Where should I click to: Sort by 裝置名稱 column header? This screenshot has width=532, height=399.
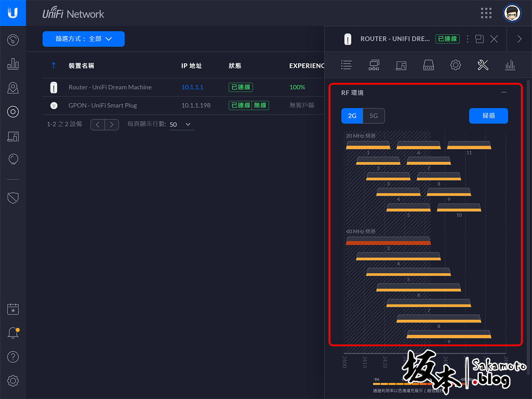(81, 66)
